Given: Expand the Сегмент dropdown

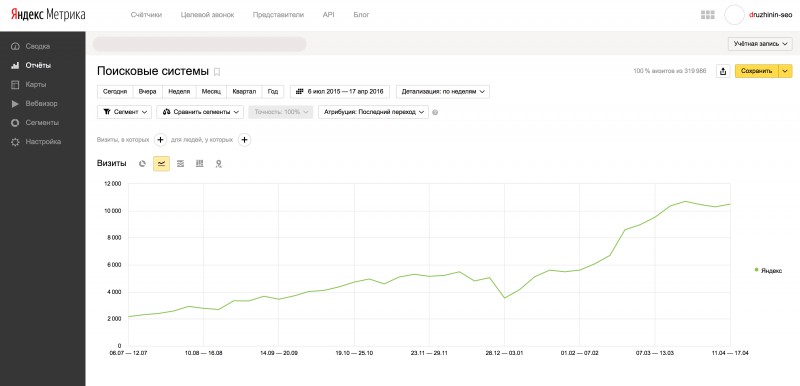Looking at the screenshot, I should pos(124,112).
